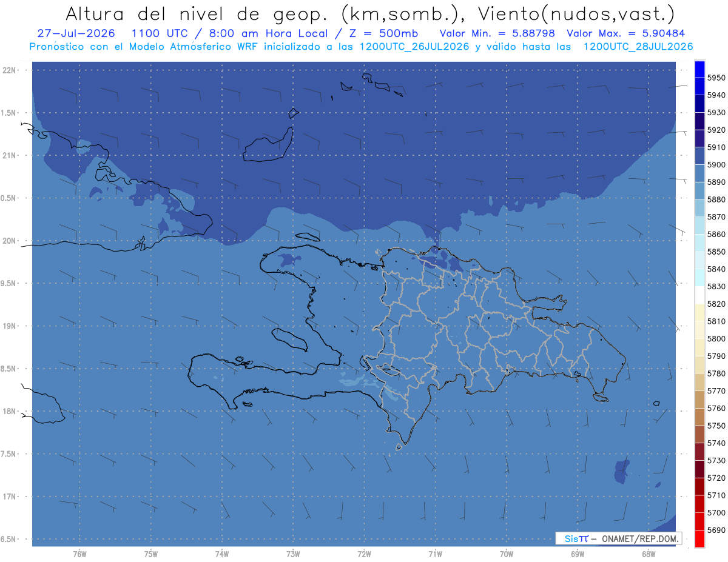The height and width of the screenshot is (562, 728).
Task: Click the '20N' latitude label
Action: coord(10,241)
